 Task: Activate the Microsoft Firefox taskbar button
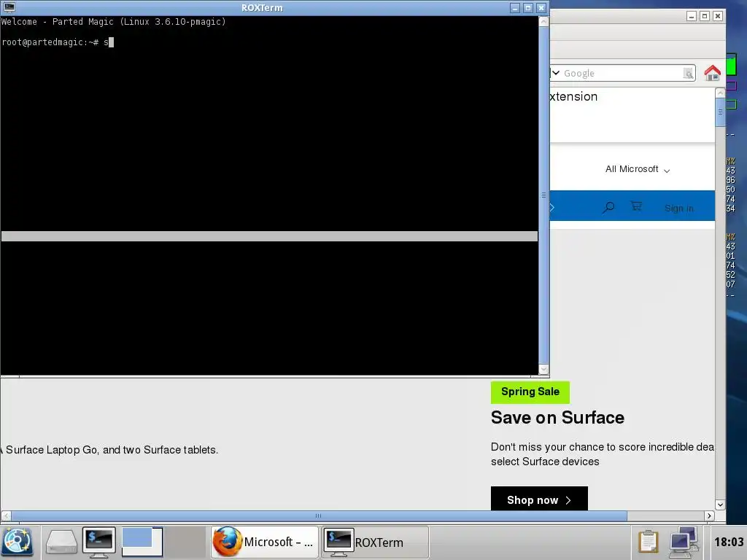(x=264, y=542)
